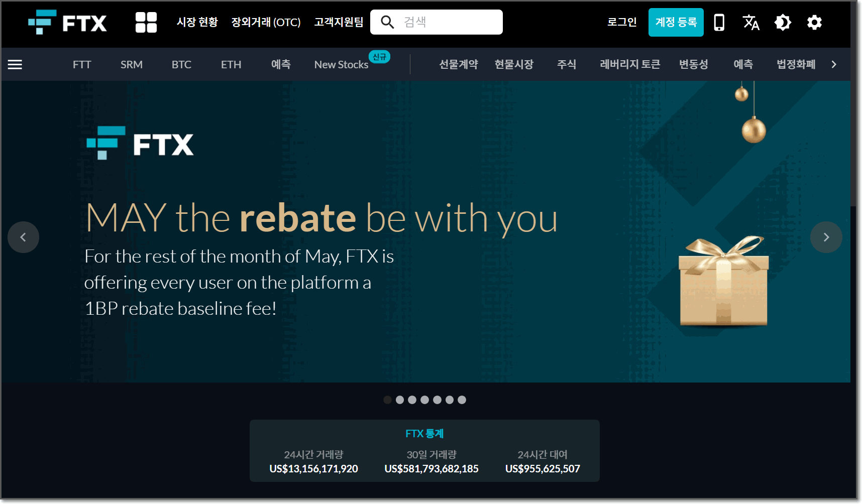Select first carousel dot

coord(387,400)
